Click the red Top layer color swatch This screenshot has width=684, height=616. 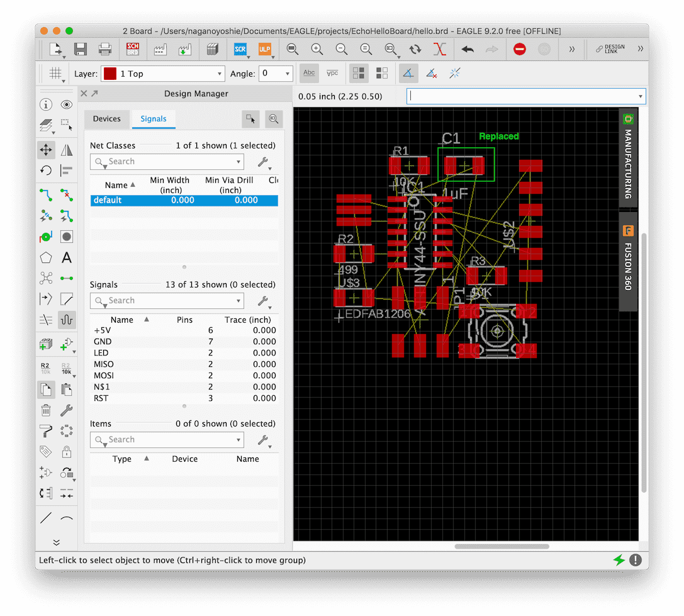pyautogui.click(x=110, y=74)
